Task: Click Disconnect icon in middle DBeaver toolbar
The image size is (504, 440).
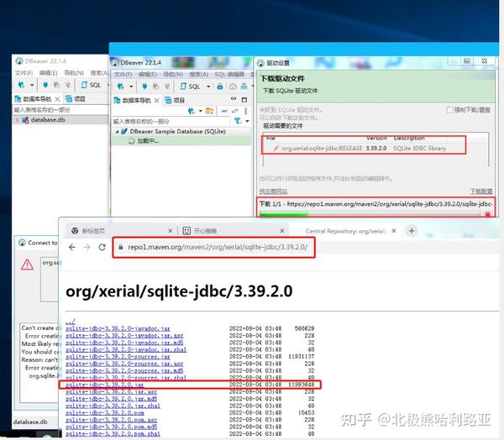Action: (156, 86)
